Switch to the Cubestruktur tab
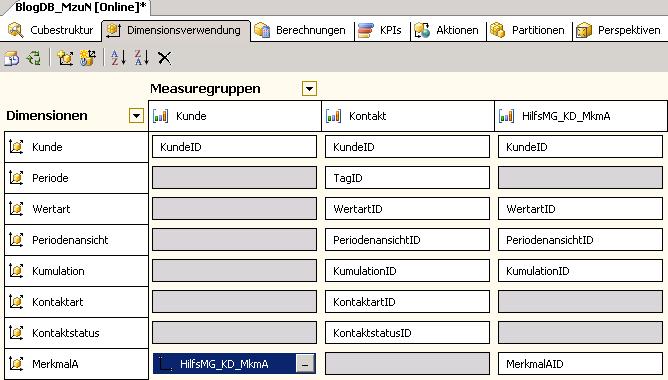Screen dimensions: 668x380 coord(50,30)
